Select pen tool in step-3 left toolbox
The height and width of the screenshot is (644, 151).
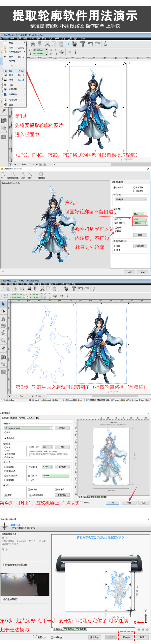tap(3, 349)
